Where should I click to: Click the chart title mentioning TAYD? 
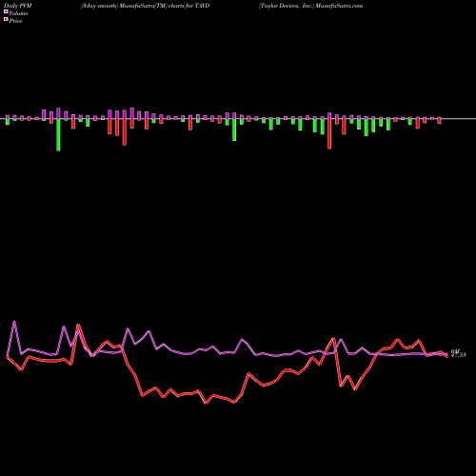[x=146, y=6]
